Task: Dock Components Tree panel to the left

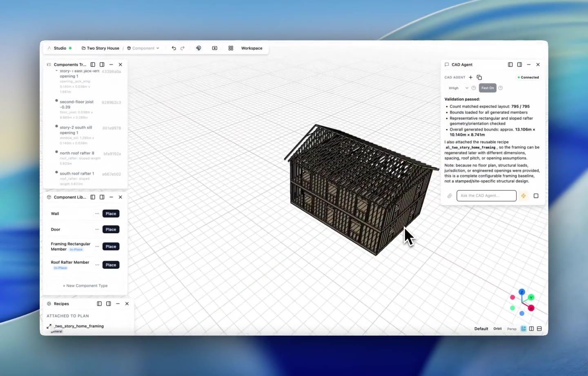Action: coord(93,64)
